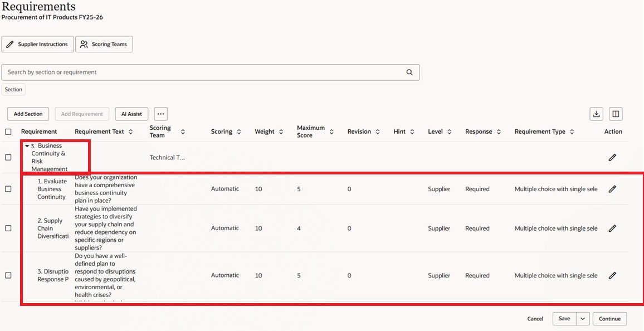
Task: Open Supplier Instructions
Action: [38, 44]
